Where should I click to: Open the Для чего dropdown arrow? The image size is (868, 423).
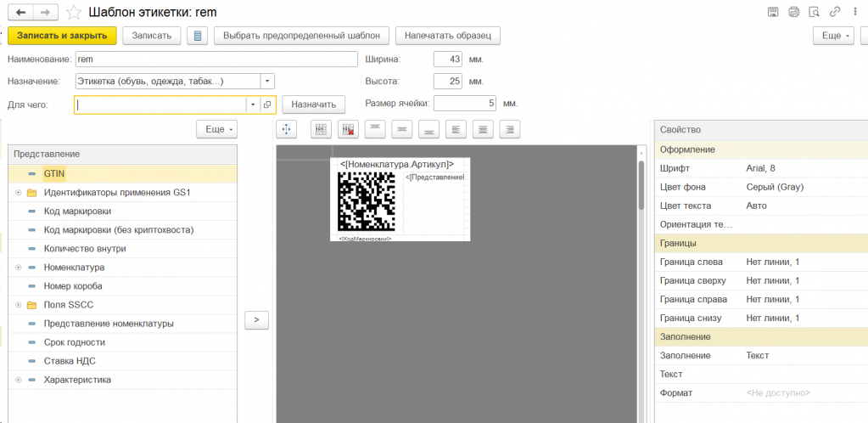tap(253, 104)
